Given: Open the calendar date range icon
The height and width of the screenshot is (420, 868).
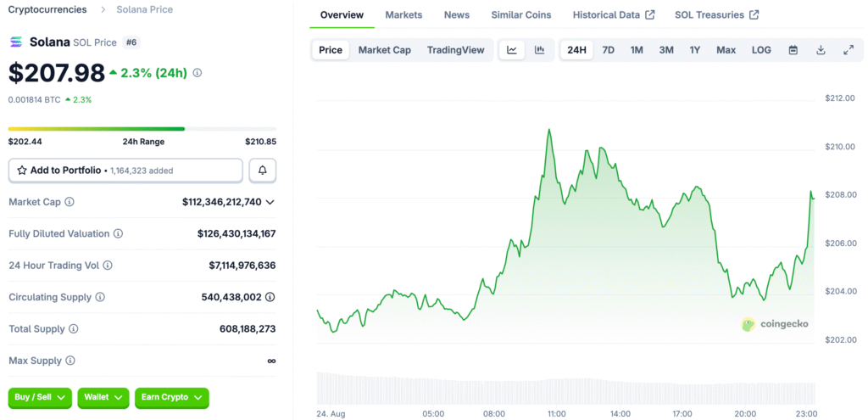Looking at the screenshot, I should [793, 50].
